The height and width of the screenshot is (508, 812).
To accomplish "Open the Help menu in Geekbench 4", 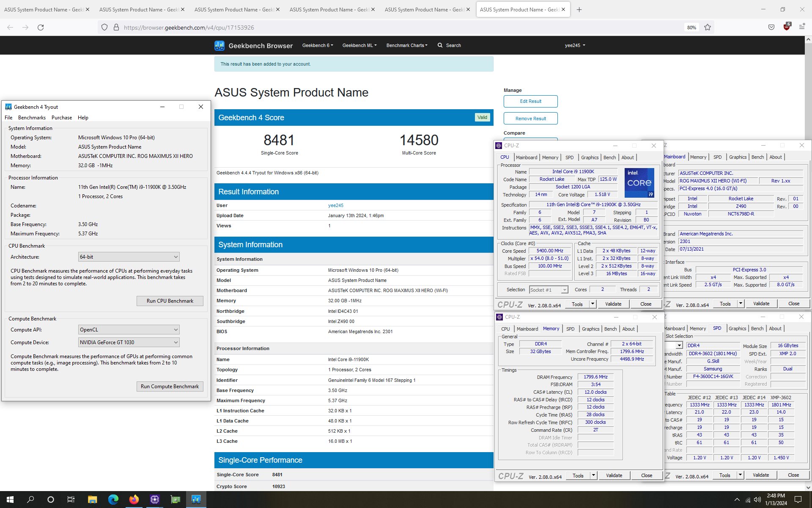I will tap(83, 118).
